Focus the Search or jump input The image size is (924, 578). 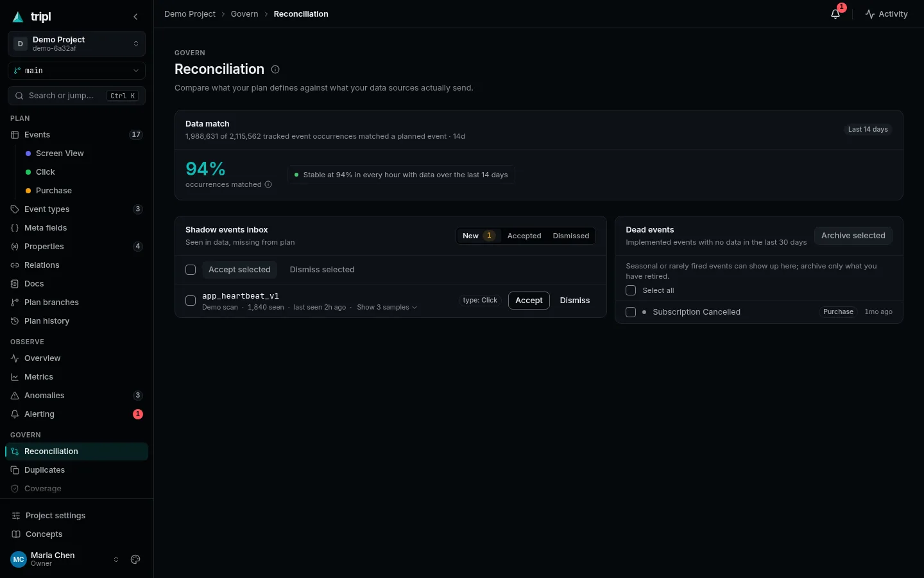coord(76,96)
